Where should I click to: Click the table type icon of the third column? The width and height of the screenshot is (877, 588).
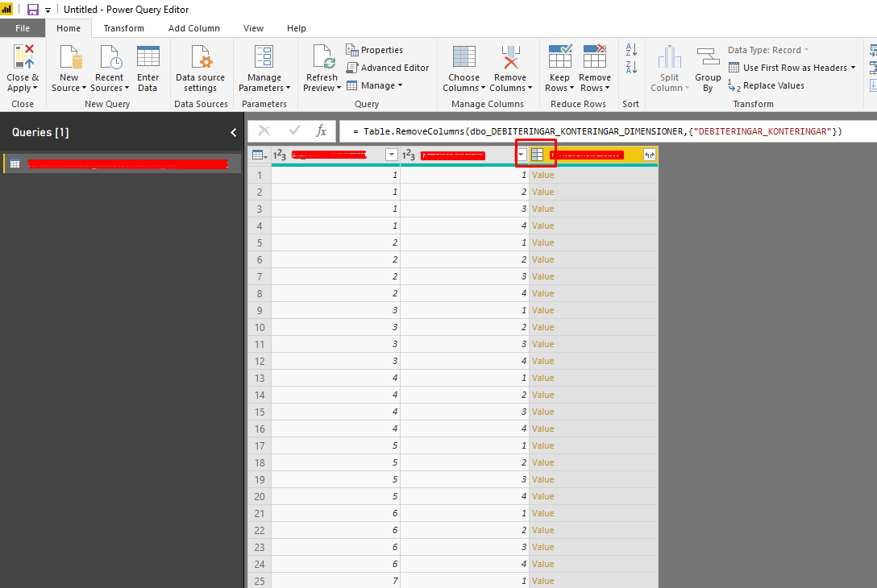[x=537, y=155]
